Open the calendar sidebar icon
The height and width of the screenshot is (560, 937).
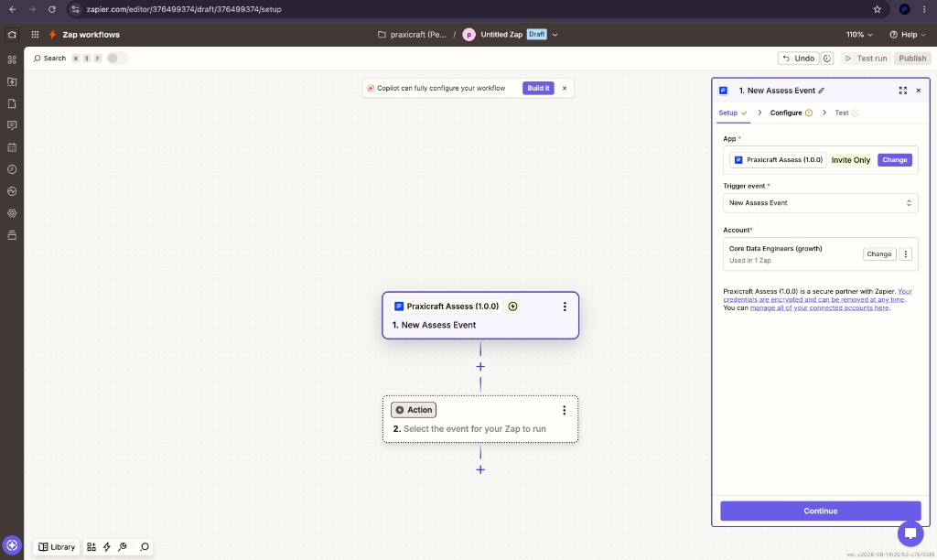coord(12,147)
